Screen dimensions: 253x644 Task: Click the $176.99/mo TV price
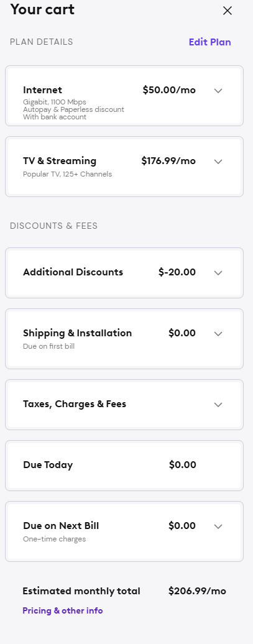point(168,161)
